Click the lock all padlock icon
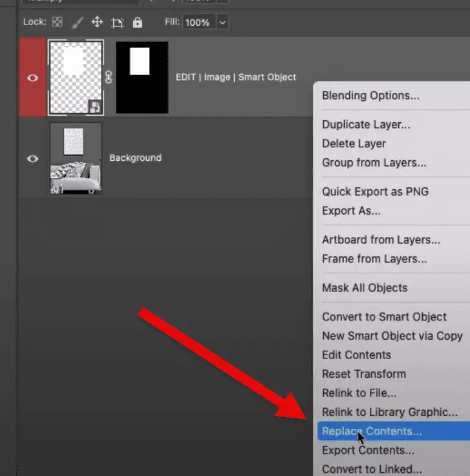This screenshot has height=476, width=470. coord(137,23)
